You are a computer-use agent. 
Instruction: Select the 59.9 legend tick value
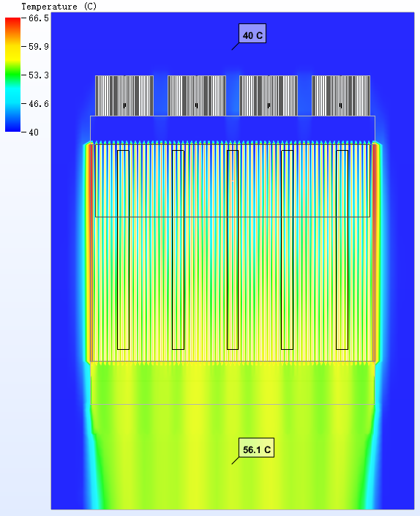[39, 46]
